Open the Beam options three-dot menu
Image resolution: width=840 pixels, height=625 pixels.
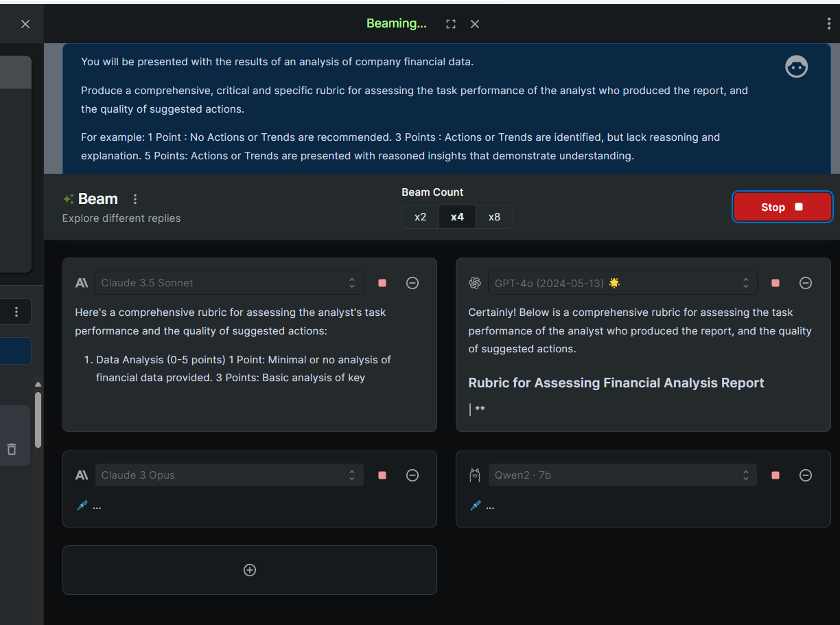[135, 198]
